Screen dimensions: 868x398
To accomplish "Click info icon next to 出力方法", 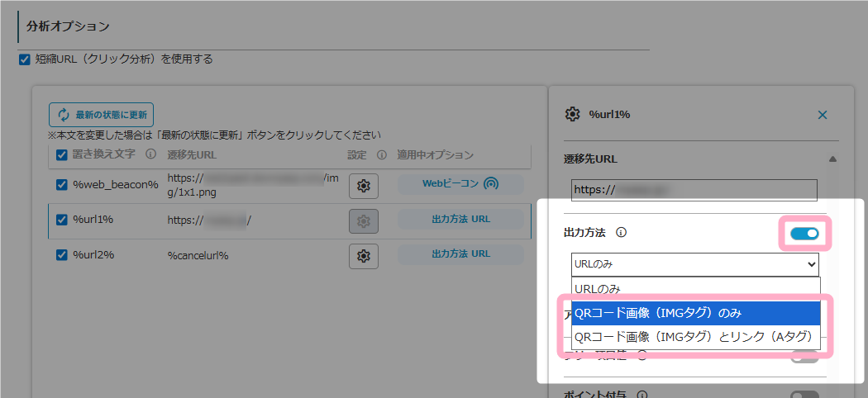I will [622, 234].
